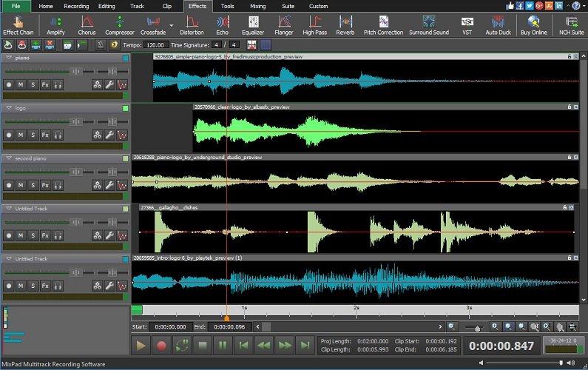Image resolution: width=588 pixels, height=370 pixels.
Task: Switch to the Mixing tab
Action: coord(257,6)
